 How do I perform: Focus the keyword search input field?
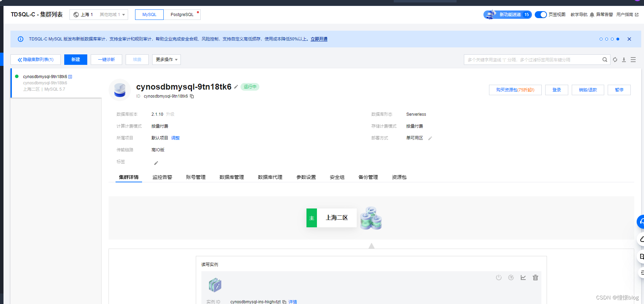[x=533, y=60]
